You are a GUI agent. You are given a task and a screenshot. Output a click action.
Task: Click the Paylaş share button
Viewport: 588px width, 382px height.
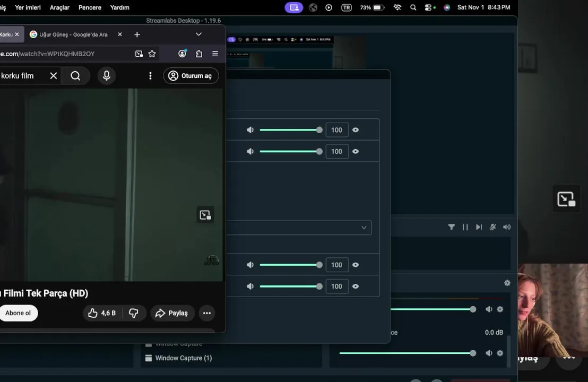tap(172, 313)
